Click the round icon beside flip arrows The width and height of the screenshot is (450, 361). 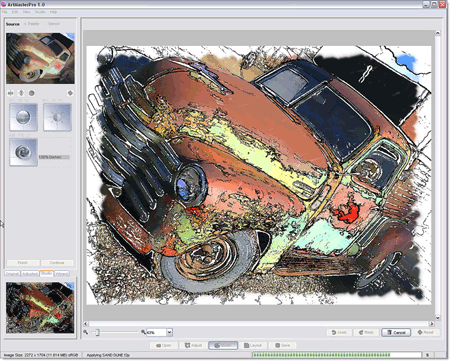(x=31, y=93)
